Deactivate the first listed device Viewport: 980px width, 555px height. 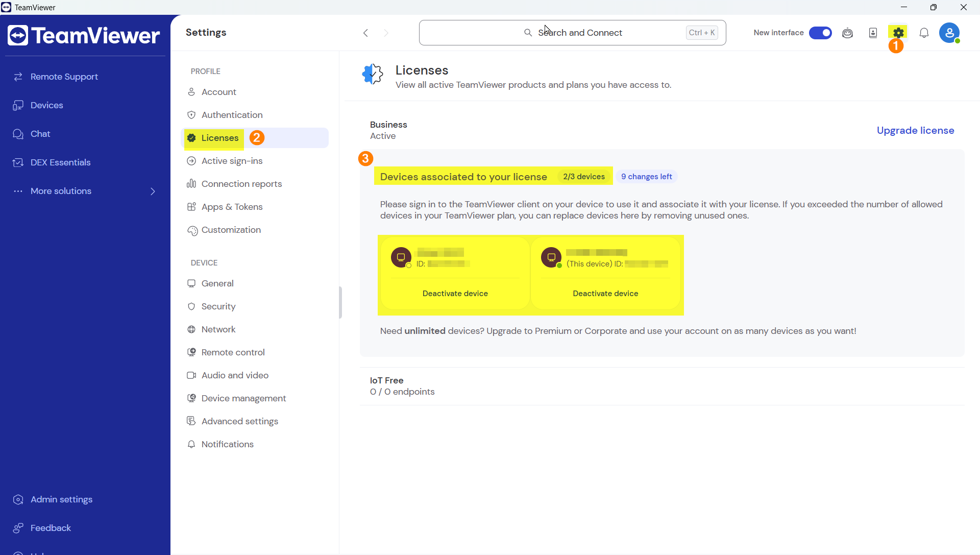point(455,294)
